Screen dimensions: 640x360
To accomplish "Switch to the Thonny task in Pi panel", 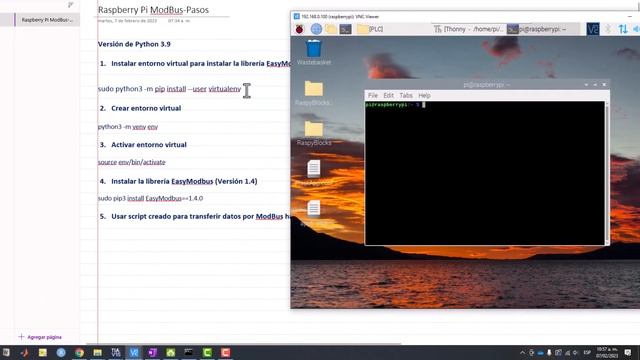I will click(469, 29).
